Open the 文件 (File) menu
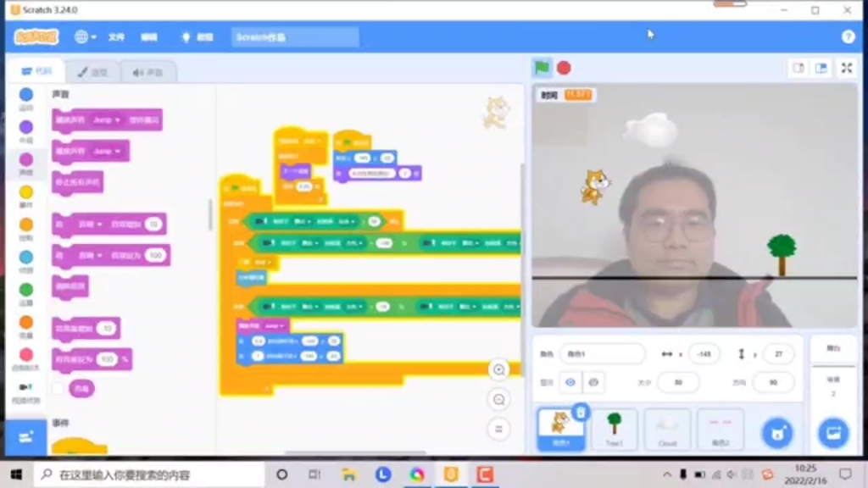 tap(117, 36)
